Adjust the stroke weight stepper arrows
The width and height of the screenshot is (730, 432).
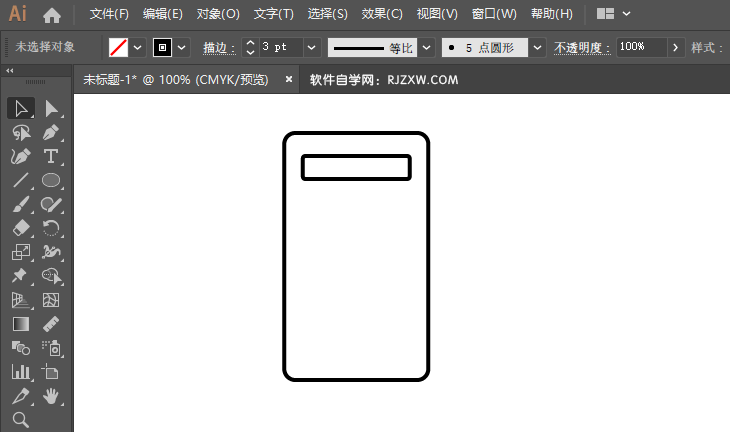tap(250, 47)
